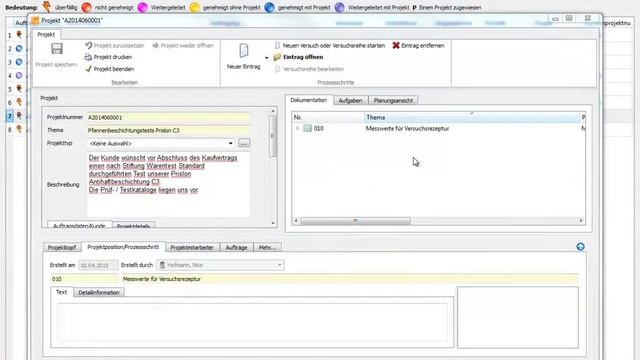Click the project window title bar icon
Viewport: 640px width, 360px height.
coord(36,20)
